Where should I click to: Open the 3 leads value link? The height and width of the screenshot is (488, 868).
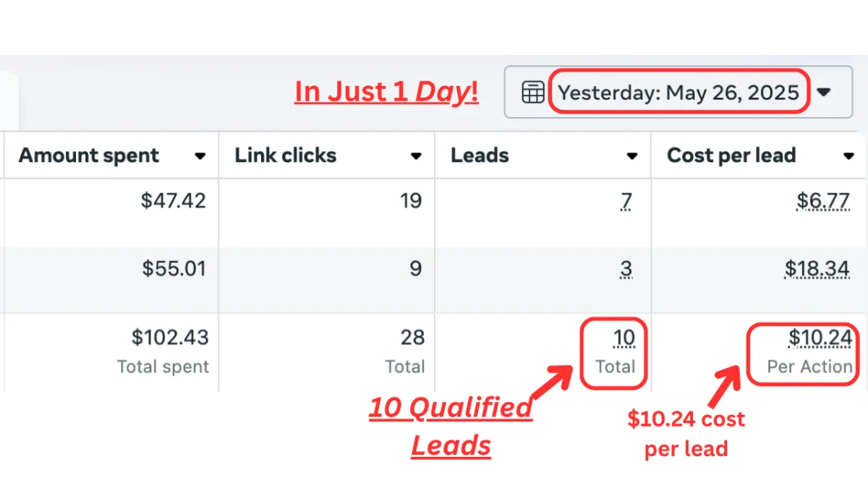(626, 270)
